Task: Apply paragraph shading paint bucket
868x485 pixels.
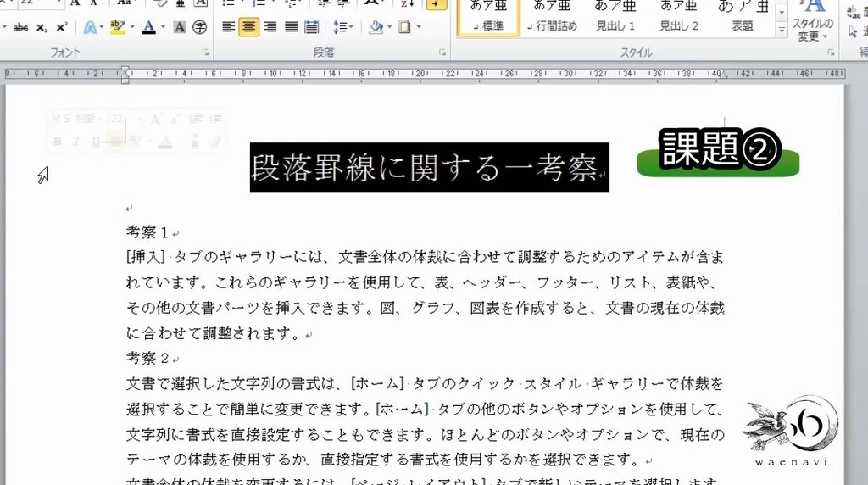Action: 376,26
